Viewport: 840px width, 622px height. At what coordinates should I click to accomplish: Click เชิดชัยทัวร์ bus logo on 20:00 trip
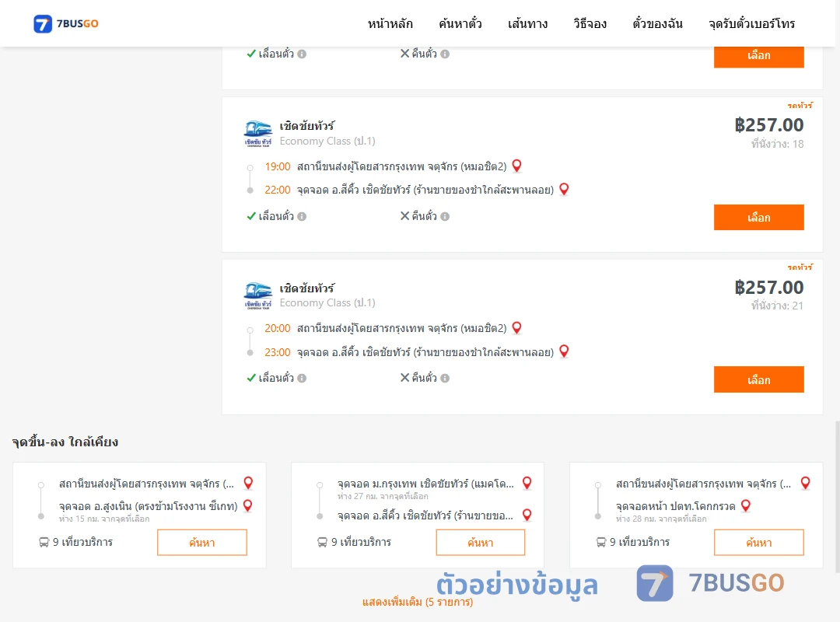[x=258, y=295]
